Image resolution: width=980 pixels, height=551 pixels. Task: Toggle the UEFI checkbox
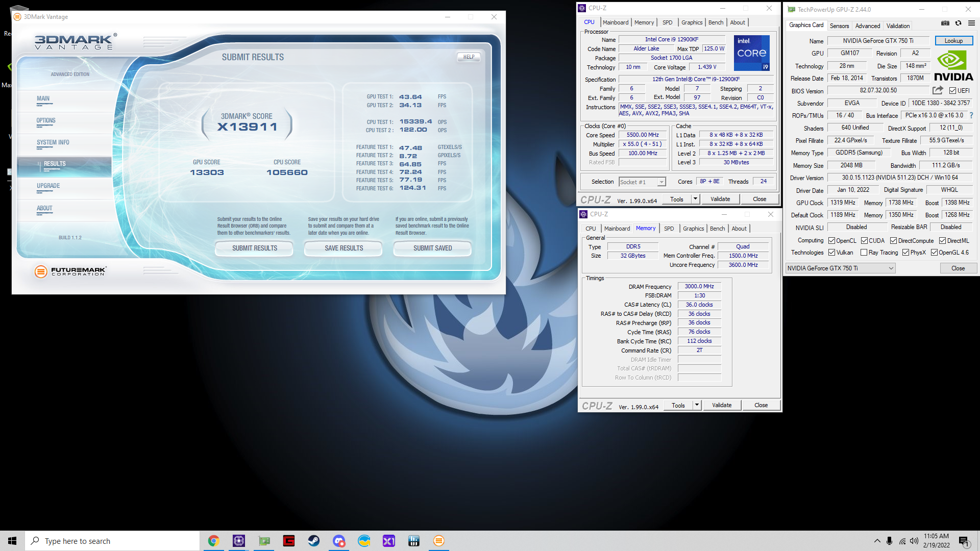click(952, 91)
